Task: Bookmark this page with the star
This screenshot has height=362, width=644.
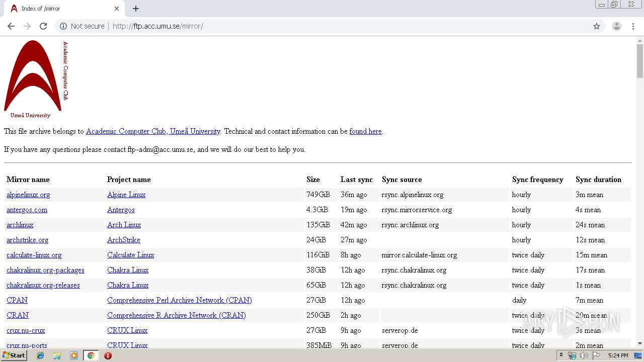Action: pos(597,26)
